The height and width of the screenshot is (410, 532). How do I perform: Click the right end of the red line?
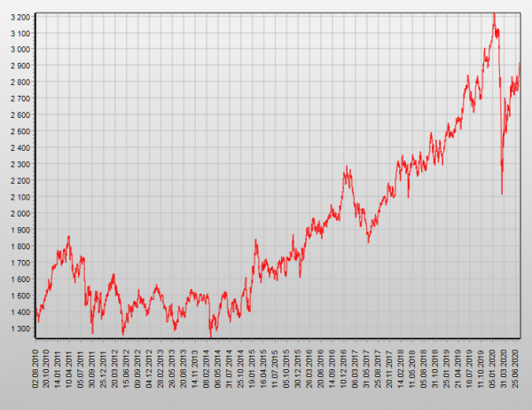tap(520, 64)
